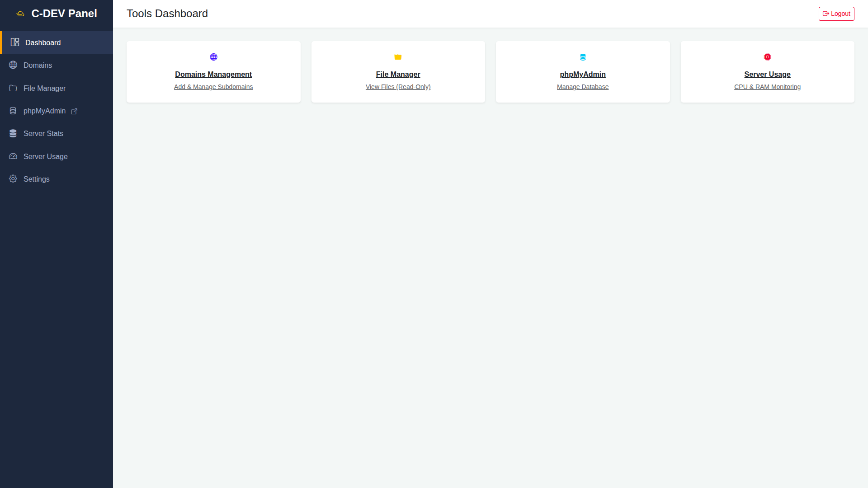Open the Dashboard sidebar menu item
This screenshot has width=868, height=488.
pos(57,42)
